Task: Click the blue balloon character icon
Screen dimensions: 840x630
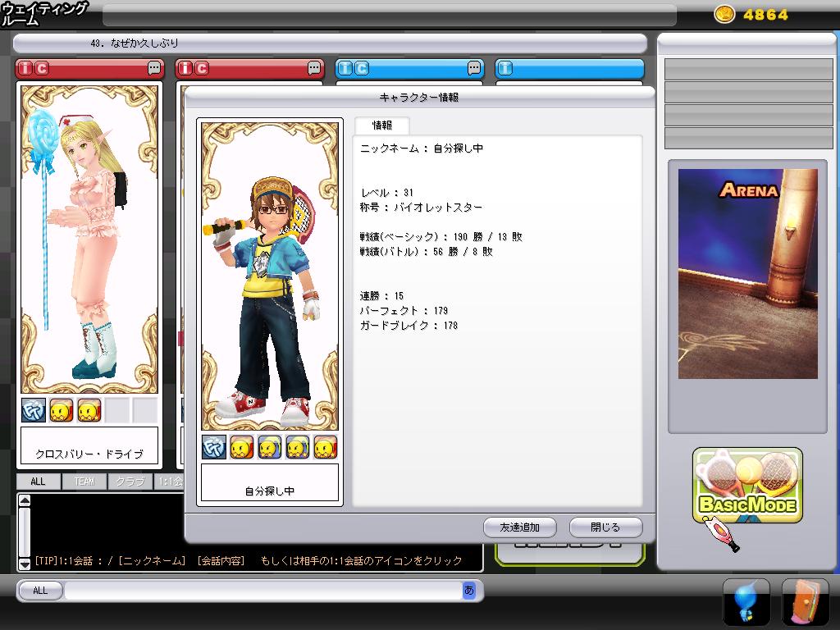Action: pyautogui.click(x=746, y=602)
